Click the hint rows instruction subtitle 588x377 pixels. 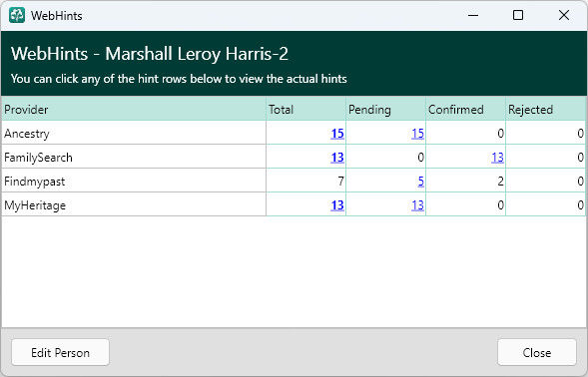pyautogui.click(x=179, y=79)
